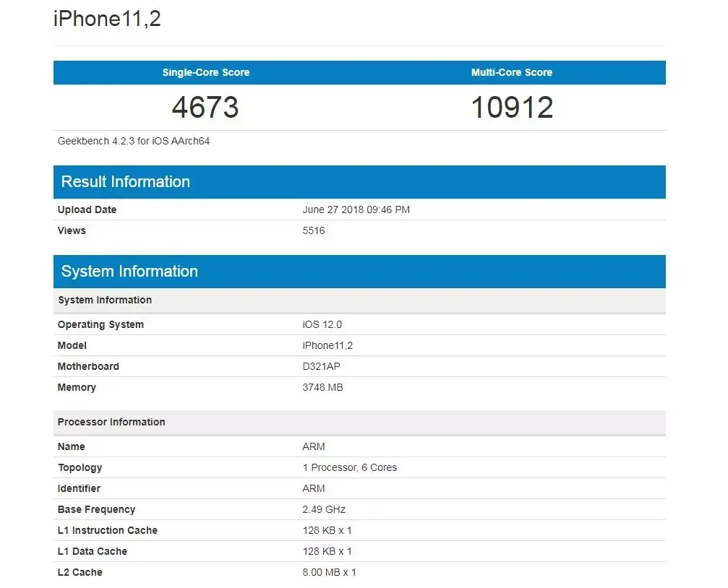
Task: Select the "Operating System" row label
Action: (100, 325)
